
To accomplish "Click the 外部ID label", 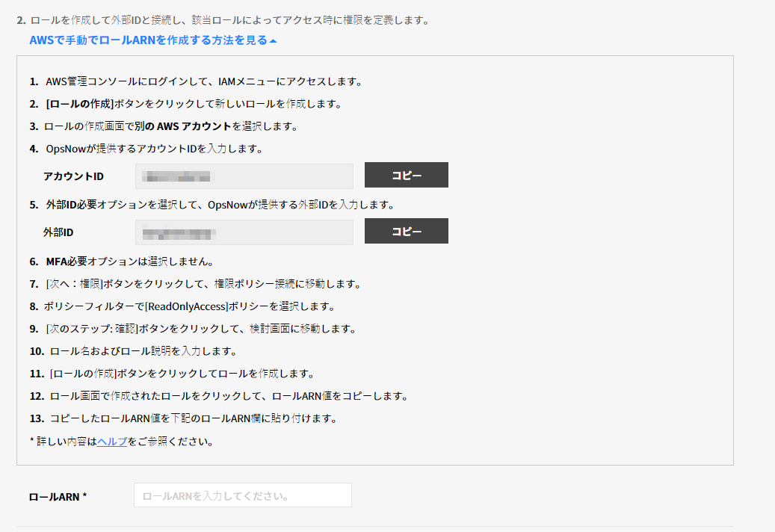I will coord(58,232).
